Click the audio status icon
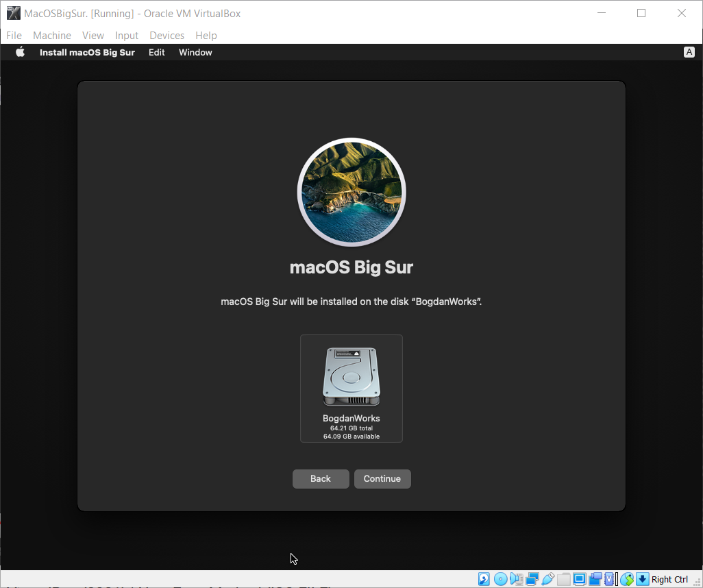This screenshot has height=588, width=703. (x=517, y=579)
